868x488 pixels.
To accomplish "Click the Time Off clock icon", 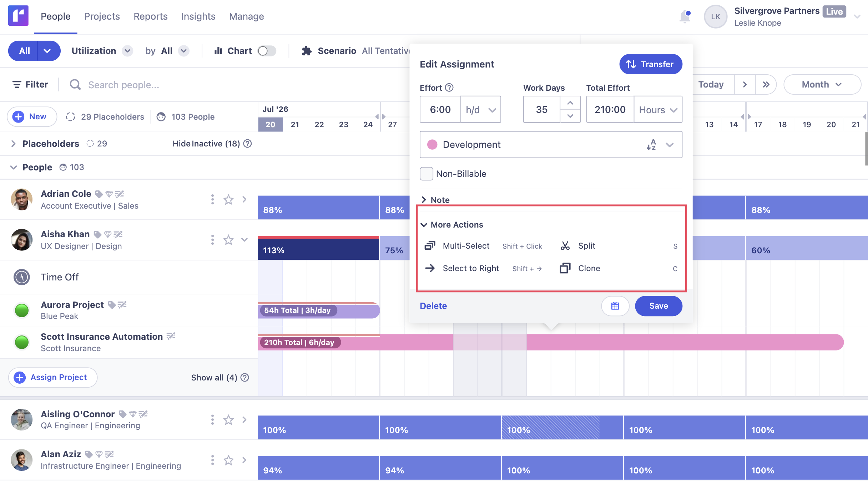I will pos(22,277).
